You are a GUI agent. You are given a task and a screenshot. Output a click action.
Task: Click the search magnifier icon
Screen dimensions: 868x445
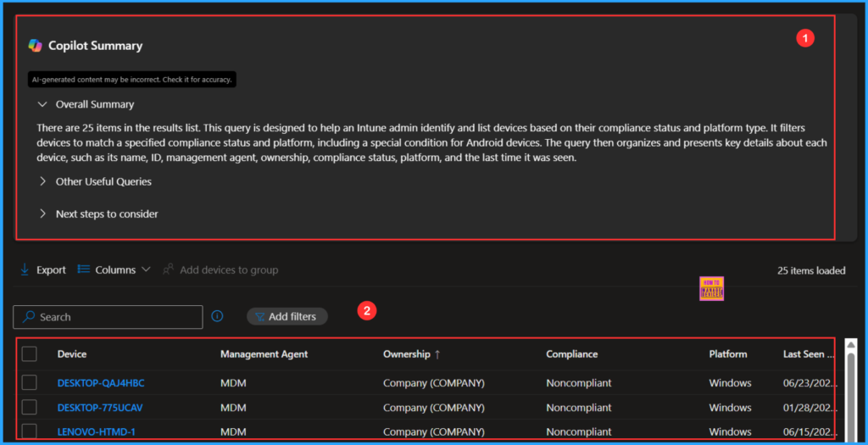coord(28,317)
